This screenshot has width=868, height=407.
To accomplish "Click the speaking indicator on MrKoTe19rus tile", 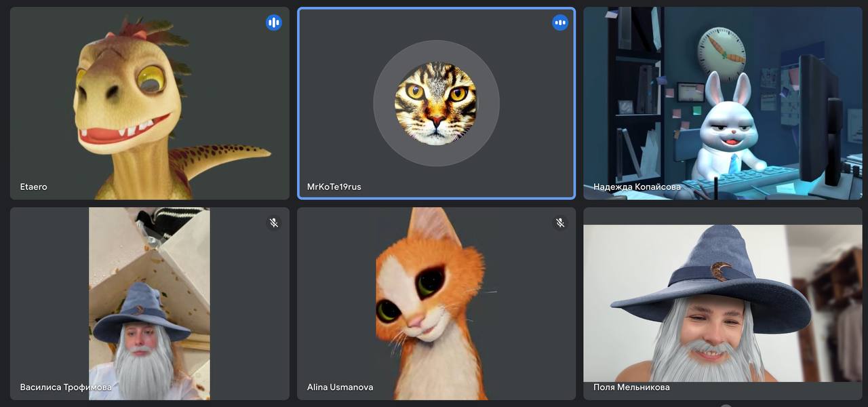I will click(560, 22).
